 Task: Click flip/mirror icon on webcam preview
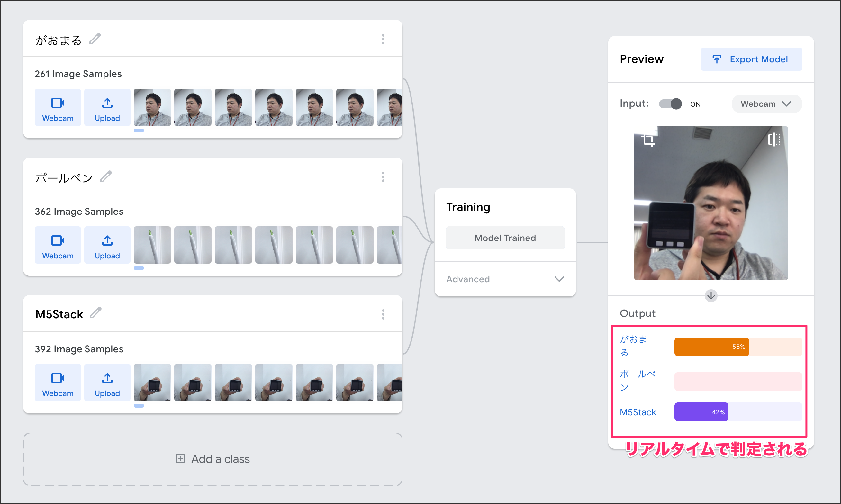point(774,139)
